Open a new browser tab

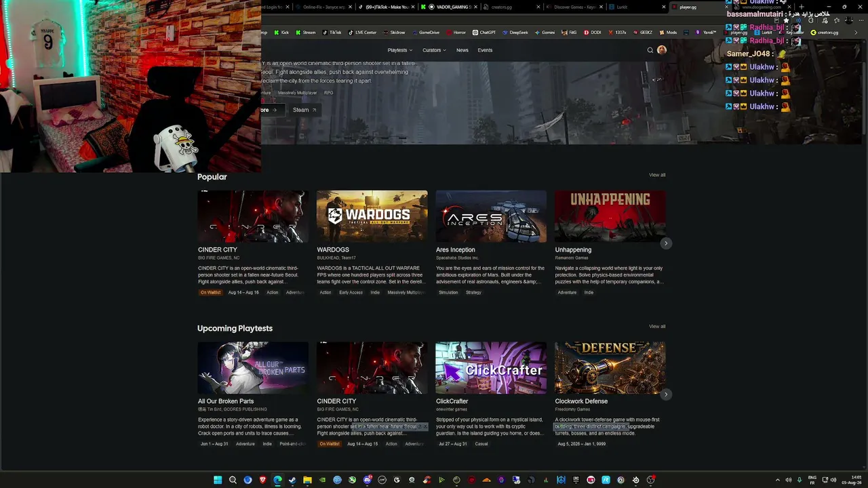point(801,7)
